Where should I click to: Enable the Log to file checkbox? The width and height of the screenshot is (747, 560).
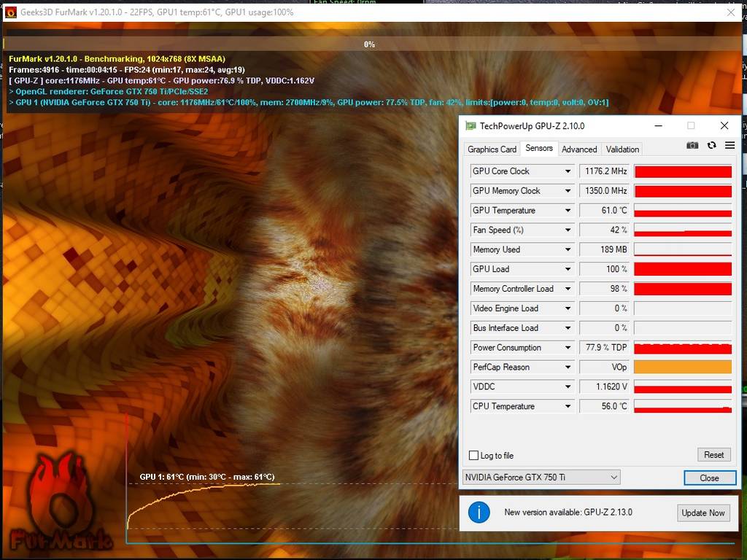tap(473, 455)
